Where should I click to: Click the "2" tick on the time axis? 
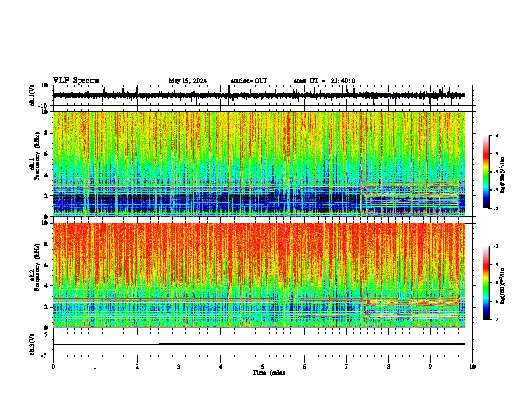(137, 367)
